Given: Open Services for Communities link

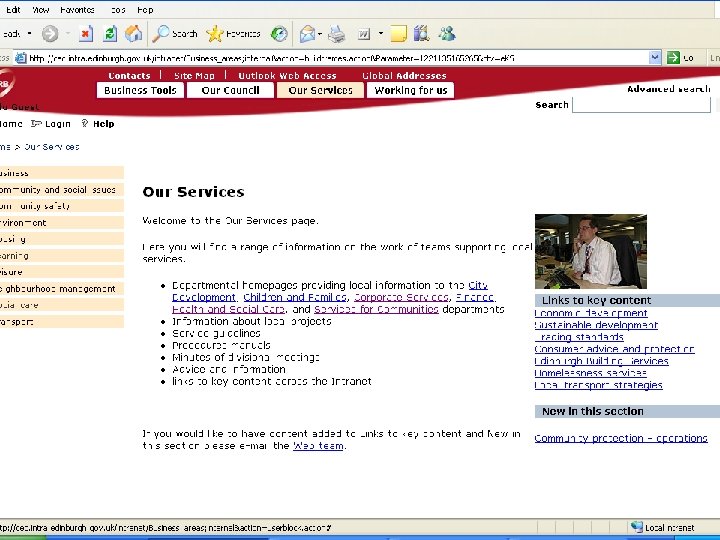Looking at the screenshot, I should (x=376, y=309).
